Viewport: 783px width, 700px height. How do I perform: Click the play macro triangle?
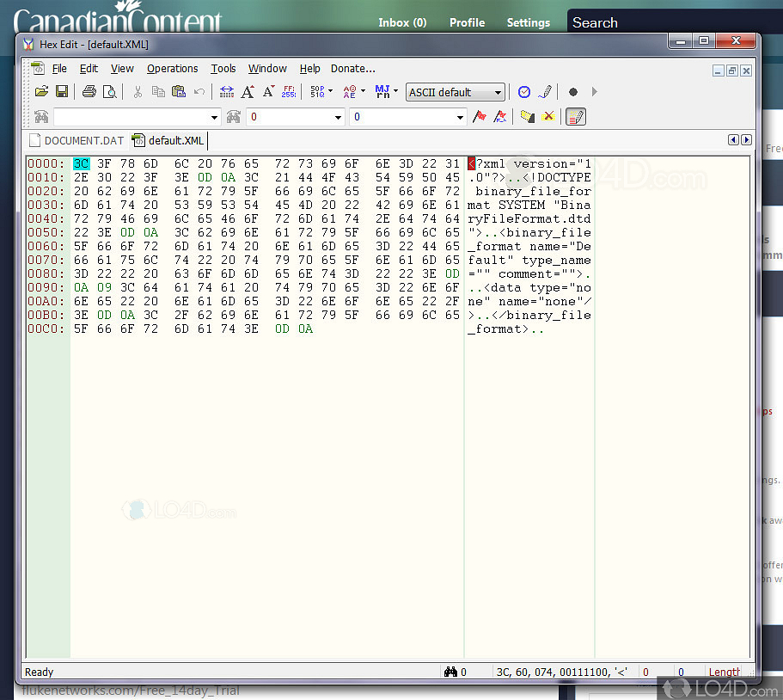tap(594, 92)
